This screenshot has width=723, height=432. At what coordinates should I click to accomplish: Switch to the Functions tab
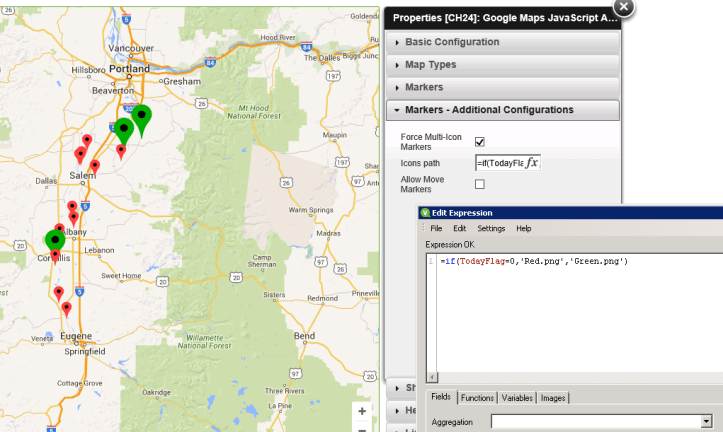click(477, 398)
